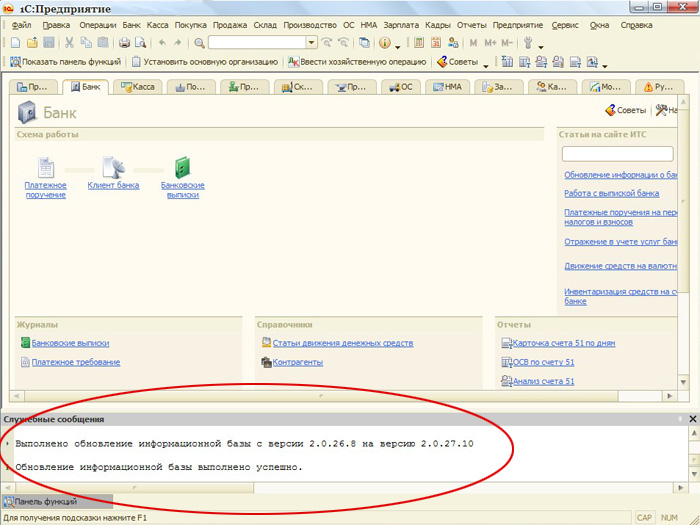Switch to the Касса tab
700x525 pixels.
[x=137, y=87]
